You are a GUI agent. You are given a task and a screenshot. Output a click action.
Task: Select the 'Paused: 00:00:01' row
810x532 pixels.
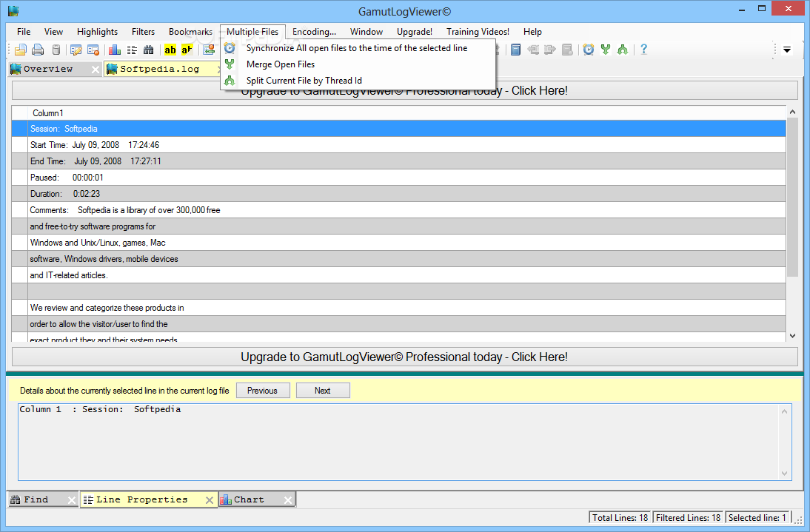point(399,178)
